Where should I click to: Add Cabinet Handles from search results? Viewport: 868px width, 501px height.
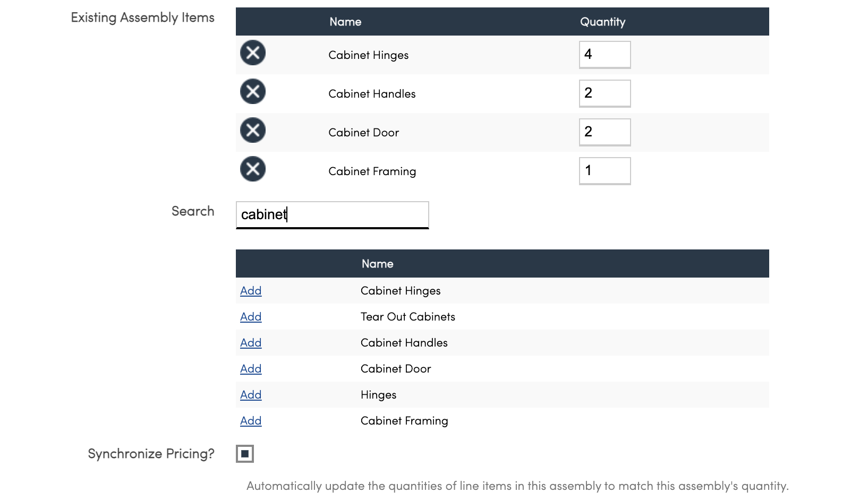point(251,343)
